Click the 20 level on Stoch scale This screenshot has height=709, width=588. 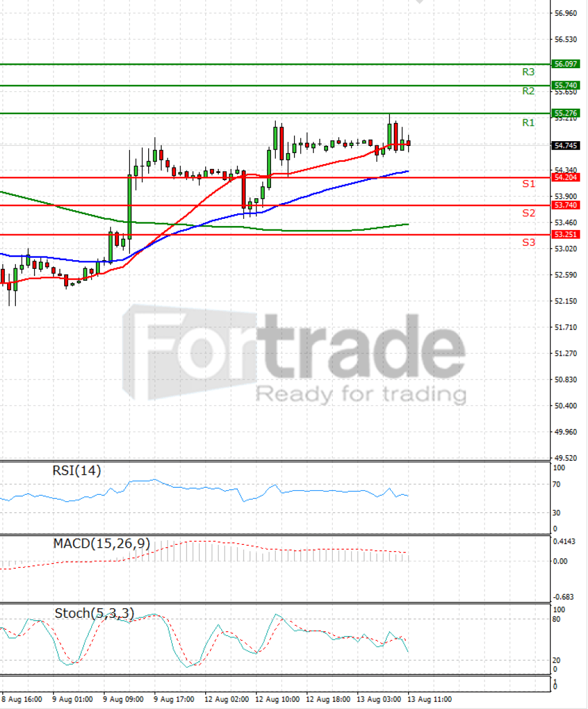[557, 661]
